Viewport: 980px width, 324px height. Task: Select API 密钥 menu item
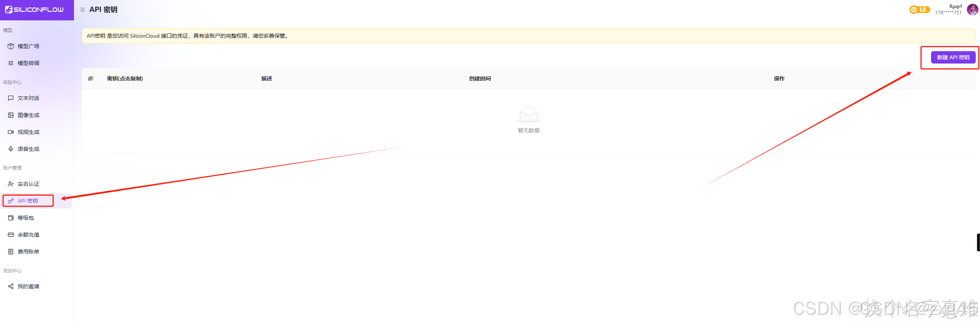point(37,201)
